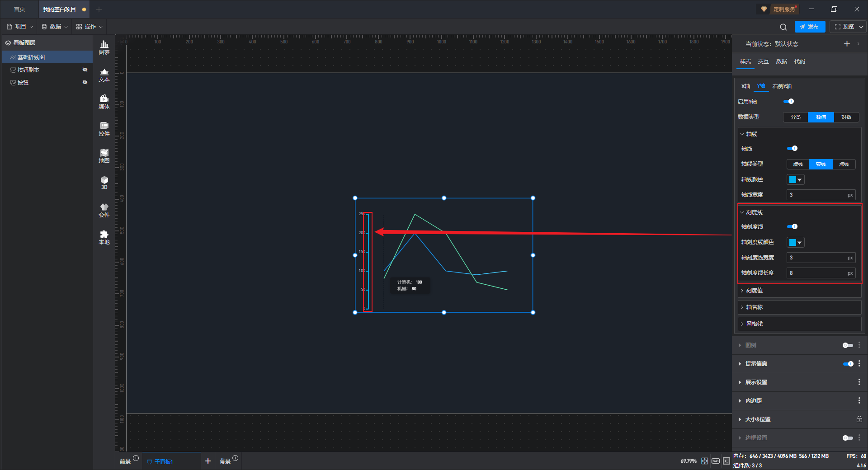
Task: Open the 文本 text components icon
Action: pos(104,75)
